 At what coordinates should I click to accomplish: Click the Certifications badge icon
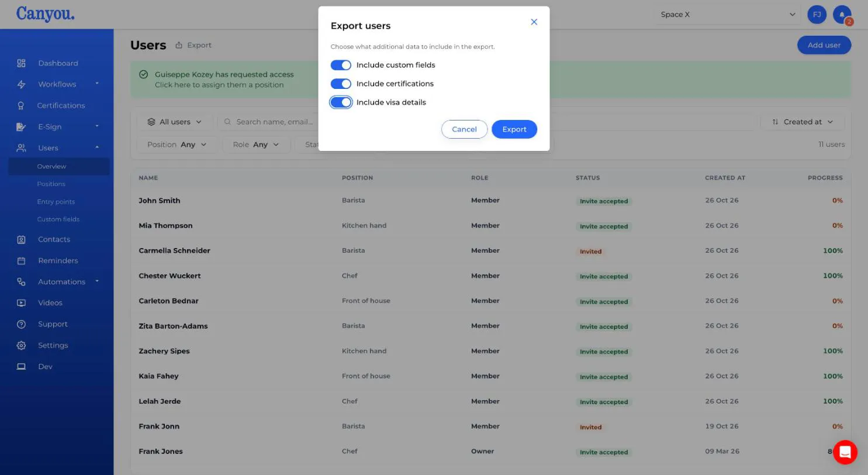pyautogui.click(x=21, y=105)
